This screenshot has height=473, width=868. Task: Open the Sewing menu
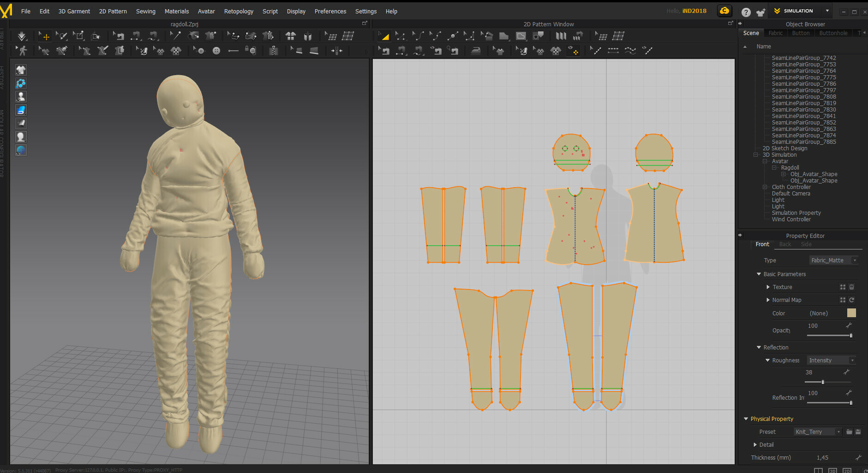click(145, 12)
